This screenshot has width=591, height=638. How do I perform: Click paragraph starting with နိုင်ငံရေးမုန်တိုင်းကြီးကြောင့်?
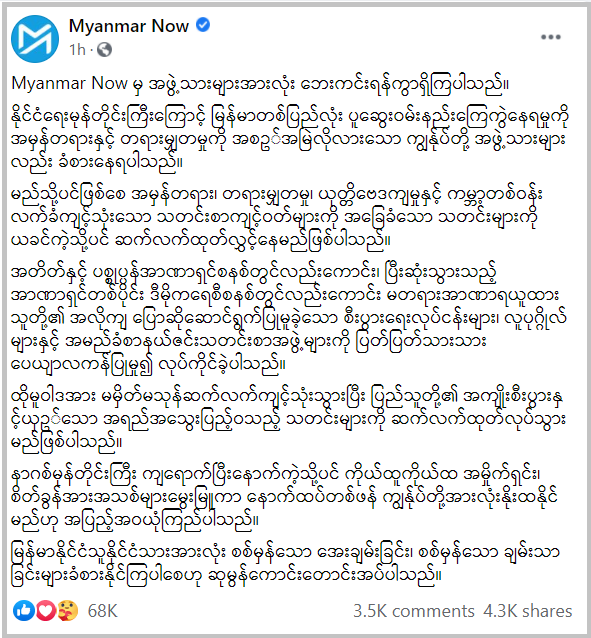289,140
